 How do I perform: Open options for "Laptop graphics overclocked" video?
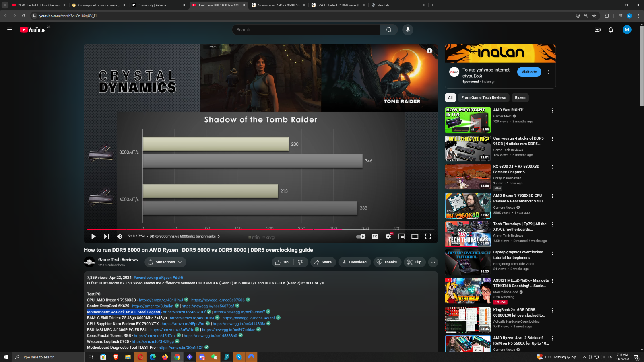[552, 253]
